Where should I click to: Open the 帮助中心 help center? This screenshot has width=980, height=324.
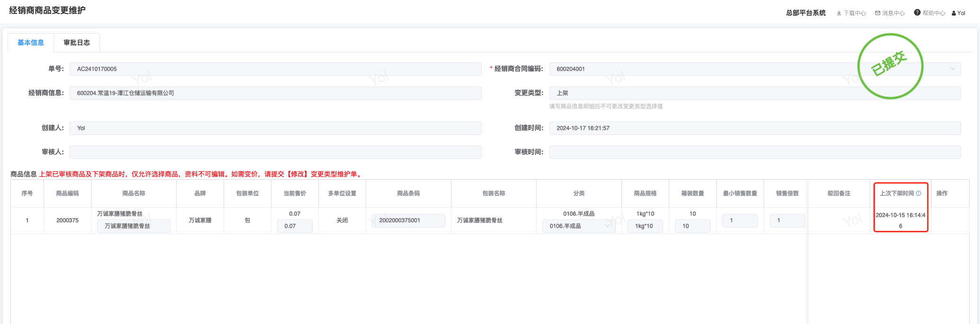coord(930,13)
